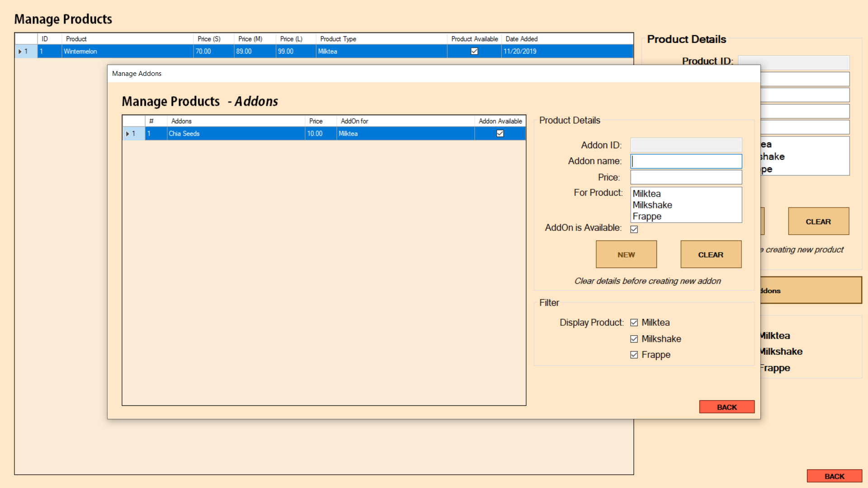Click CLEAR under the addon details
The width and height of the screenshot is (868, 488).
pyautogui.click(x=711, y=254)
